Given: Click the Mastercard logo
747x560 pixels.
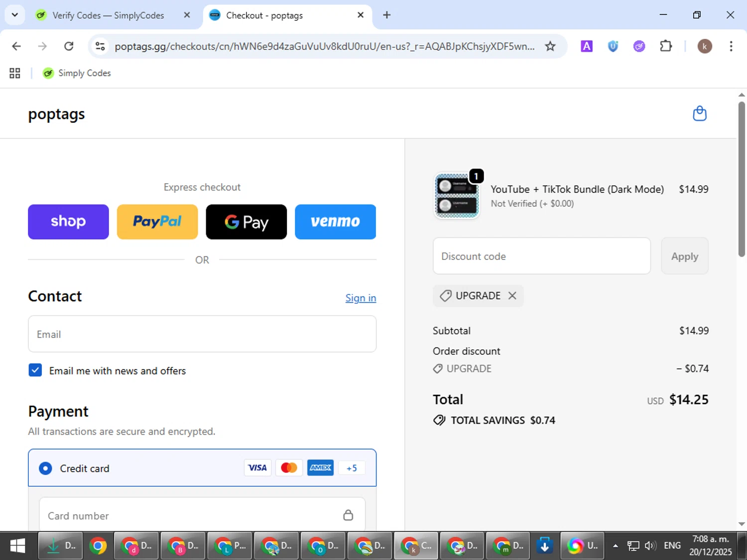Looking at the screenshot, I should pos(289,468).
